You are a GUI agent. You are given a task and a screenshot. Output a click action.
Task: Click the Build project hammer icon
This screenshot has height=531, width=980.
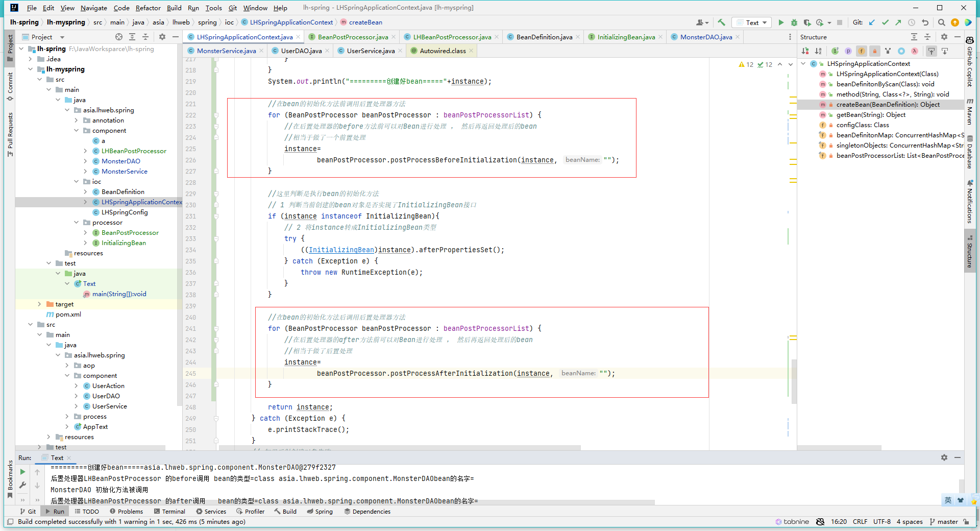click(721, 22)
